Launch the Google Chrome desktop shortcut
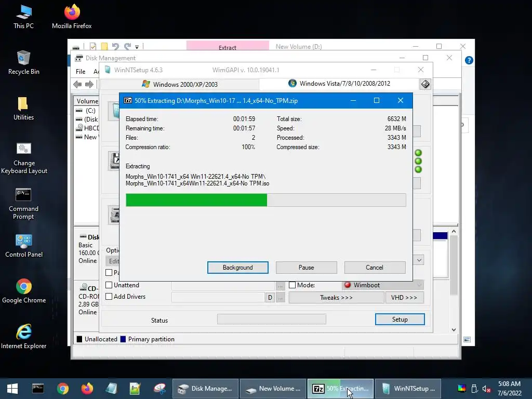532x399 pixels. (23, 291)
